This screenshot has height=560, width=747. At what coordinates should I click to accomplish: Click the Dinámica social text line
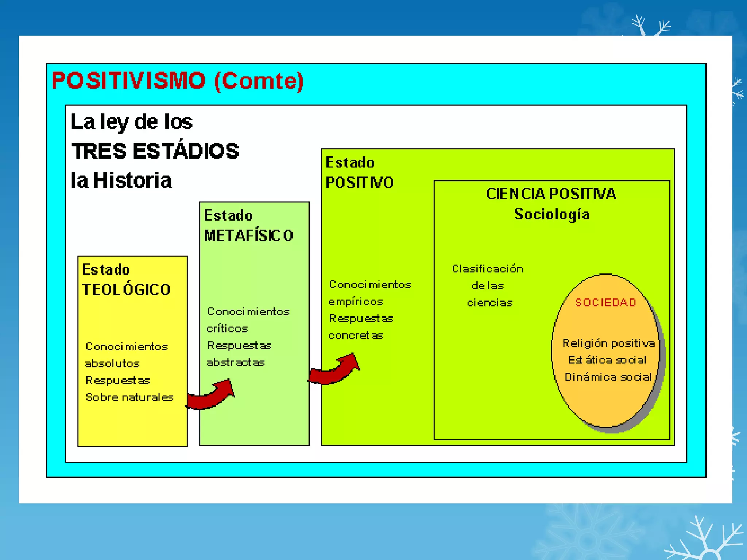coord(608,377)
